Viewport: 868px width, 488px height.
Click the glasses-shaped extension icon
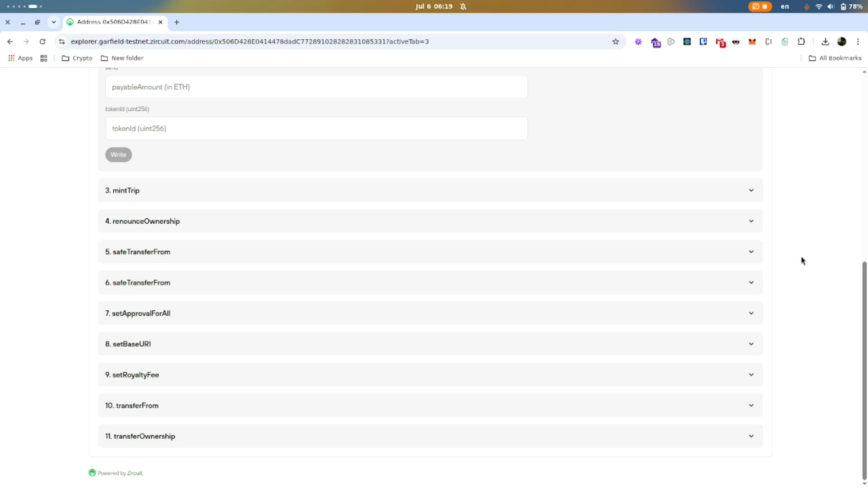pyautogui.click(x=736, y=42)
